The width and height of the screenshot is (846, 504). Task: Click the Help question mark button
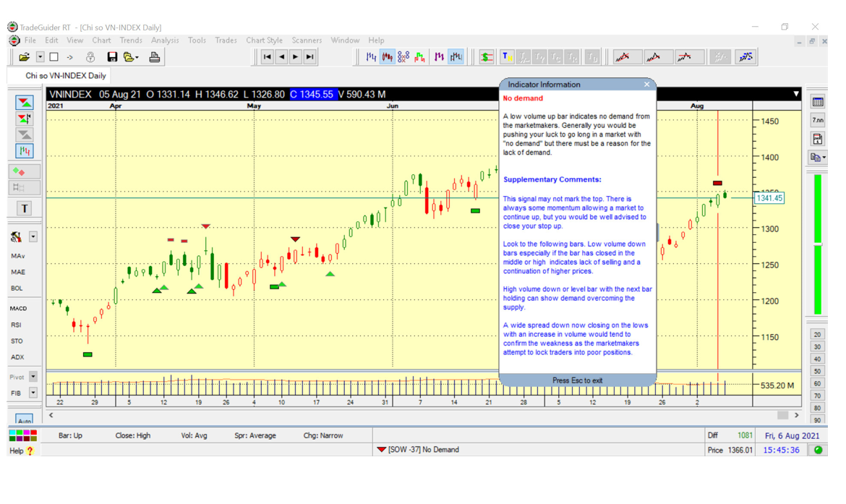tap(30, 451)
